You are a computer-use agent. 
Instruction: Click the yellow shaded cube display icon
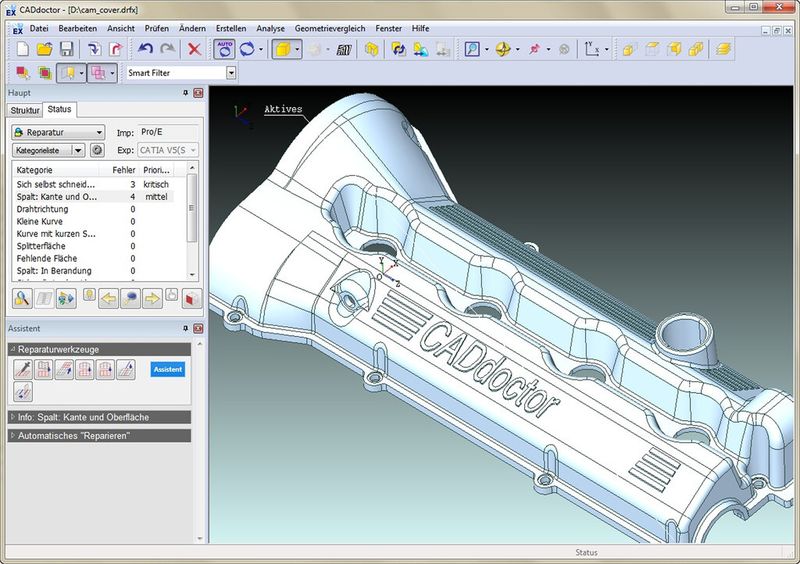pyautogui.click(x=282, y=49)
